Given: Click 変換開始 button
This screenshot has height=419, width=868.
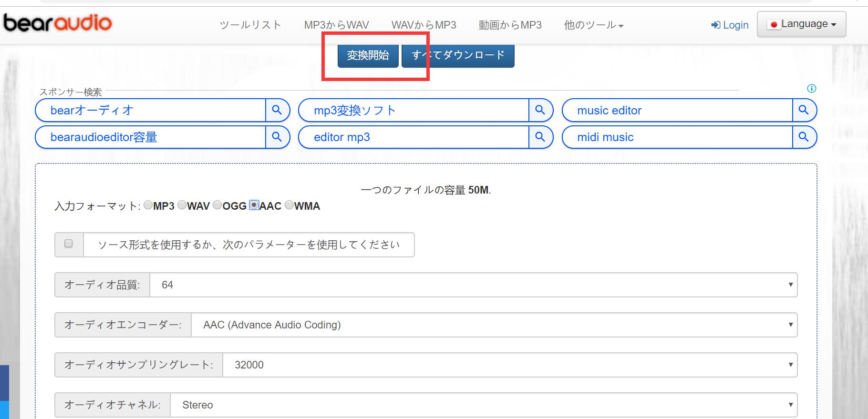Looking at the screenshot, I should 368,55.
